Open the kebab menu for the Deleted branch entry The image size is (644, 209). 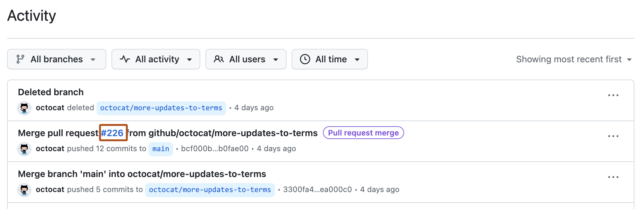tap(614, 95)
